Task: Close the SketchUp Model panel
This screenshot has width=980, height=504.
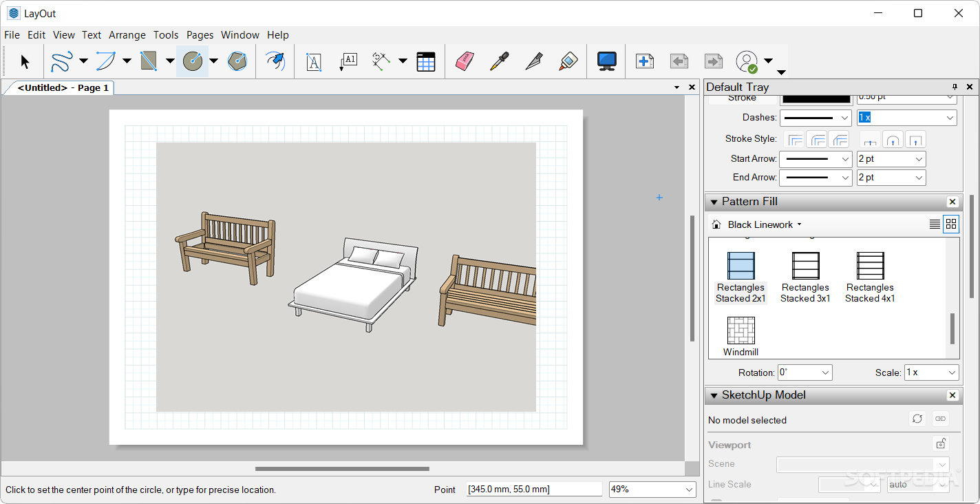Action: (x=952, y=395)
